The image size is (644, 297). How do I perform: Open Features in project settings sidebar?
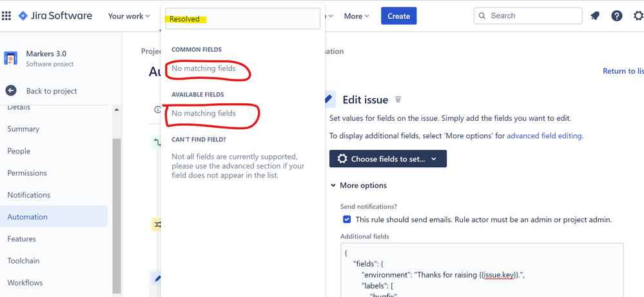tap(21, 239)
